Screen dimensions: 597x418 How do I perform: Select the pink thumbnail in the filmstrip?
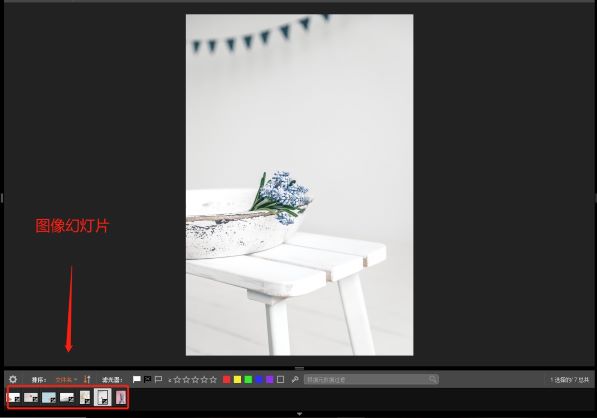121,397
